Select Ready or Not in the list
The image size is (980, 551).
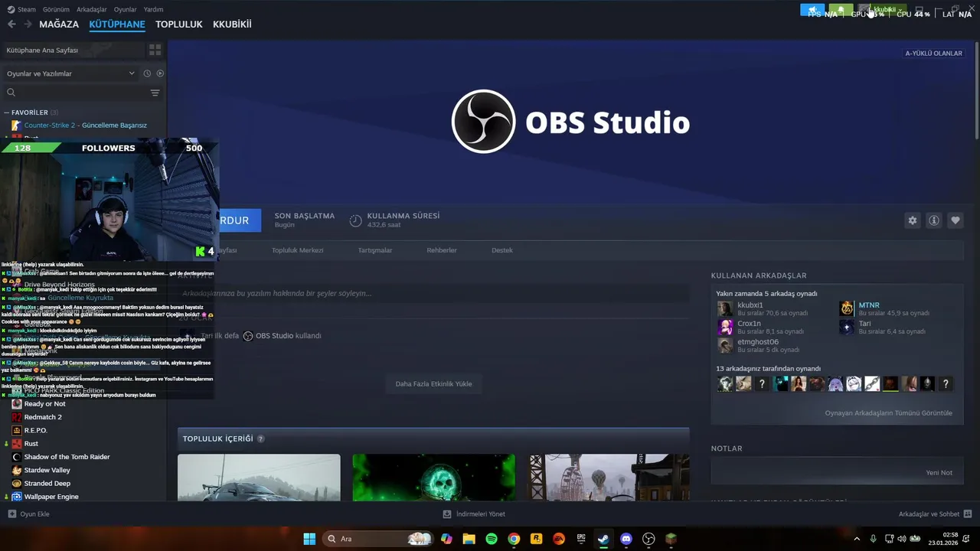pos(44,404)
